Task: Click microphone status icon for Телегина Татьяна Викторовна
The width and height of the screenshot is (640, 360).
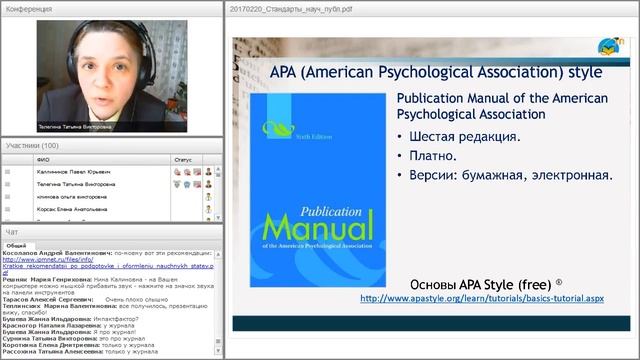Action: click(177, 184)
